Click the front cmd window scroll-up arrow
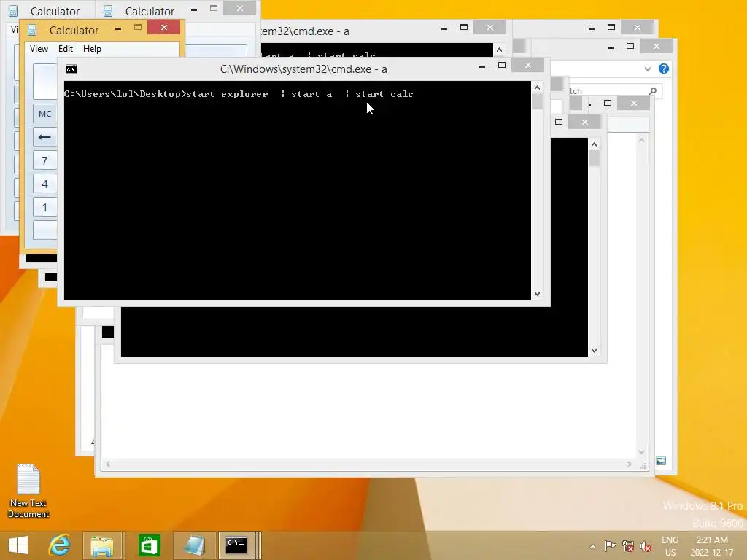Screen dimensions: 747x560 [538, 87]
